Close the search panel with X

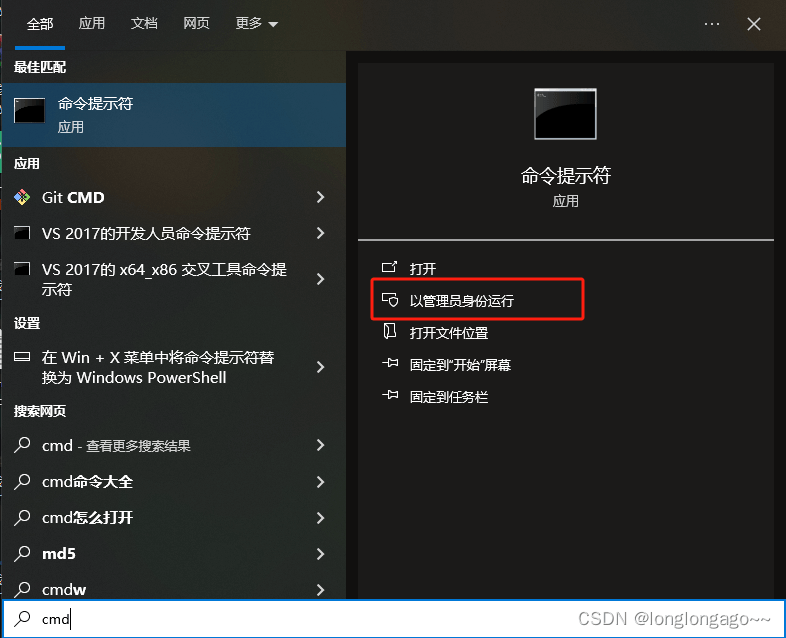click(x=754, y=24)
